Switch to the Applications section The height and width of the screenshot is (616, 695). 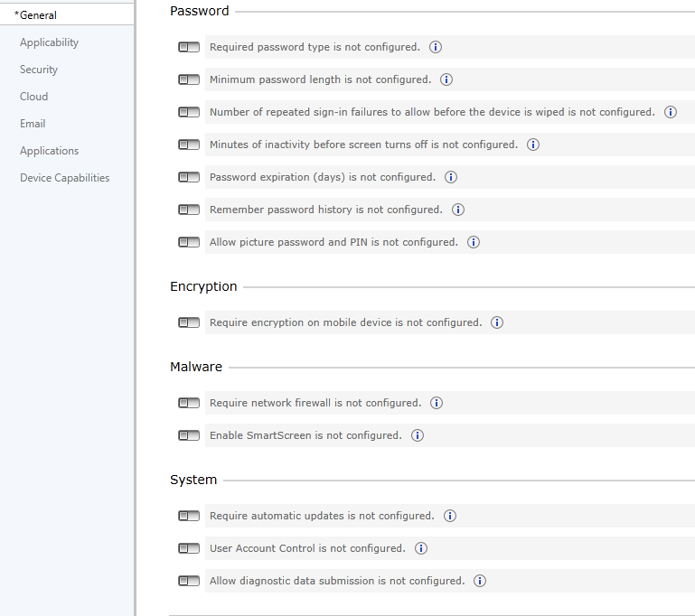tap(49, 151)
